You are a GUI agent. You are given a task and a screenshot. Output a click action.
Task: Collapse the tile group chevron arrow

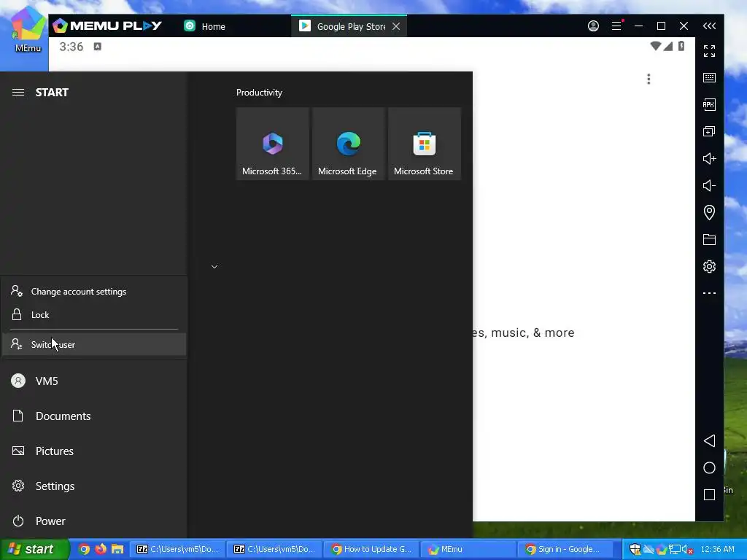coord(214,267)
